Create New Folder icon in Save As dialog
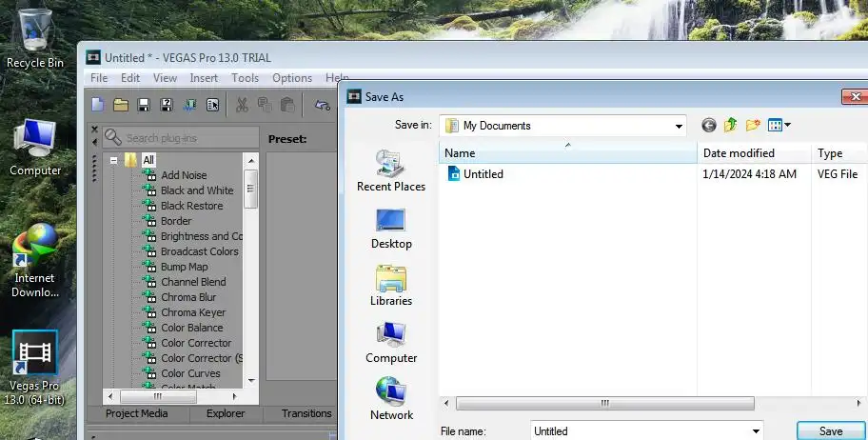The height and width of the screenshot is (440, 868). pos(753,126)
